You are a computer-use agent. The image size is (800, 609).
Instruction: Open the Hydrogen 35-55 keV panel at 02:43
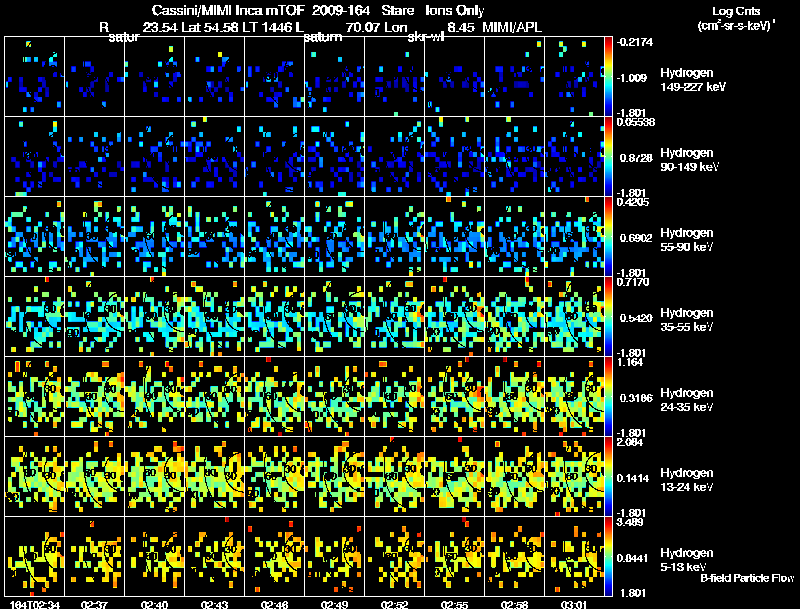(214, 317)
